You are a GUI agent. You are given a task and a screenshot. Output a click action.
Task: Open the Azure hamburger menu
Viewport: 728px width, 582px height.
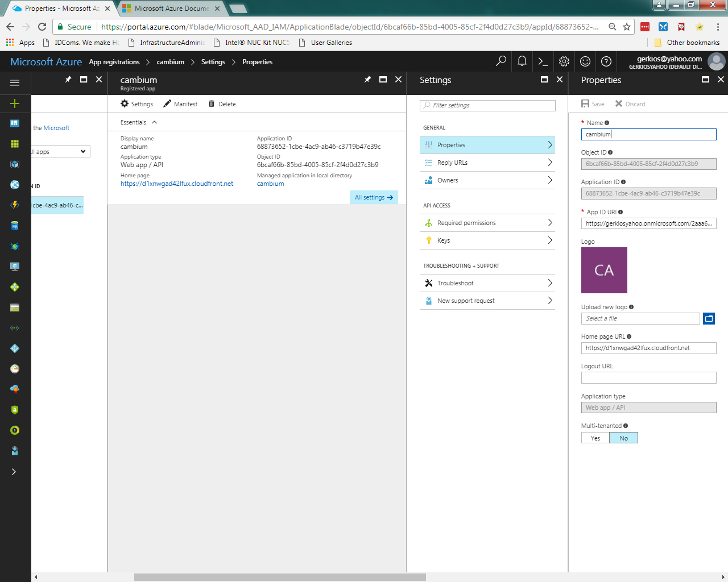[x=15, y=83]
